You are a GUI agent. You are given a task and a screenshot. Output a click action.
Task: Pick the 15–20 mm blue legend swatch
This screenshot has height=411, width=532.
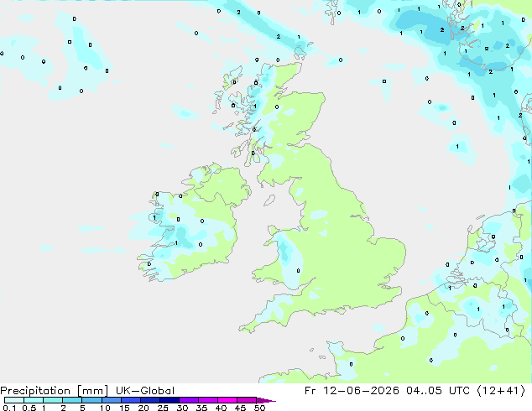131,400
